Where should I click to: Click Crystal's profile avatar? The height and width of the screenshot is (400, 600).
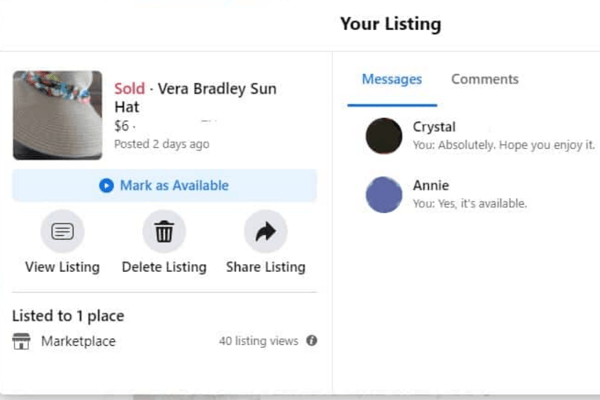(x=384, y=136)
